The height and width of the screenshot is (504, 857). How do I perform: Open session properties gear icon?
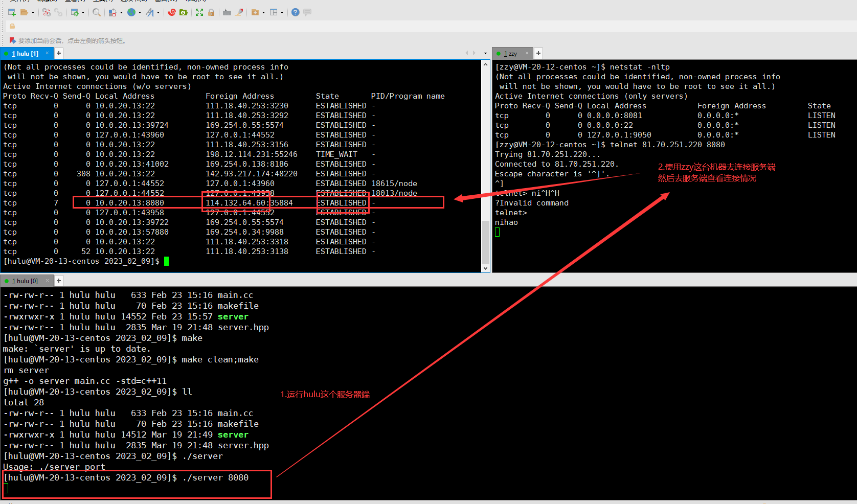pos(75,12)
